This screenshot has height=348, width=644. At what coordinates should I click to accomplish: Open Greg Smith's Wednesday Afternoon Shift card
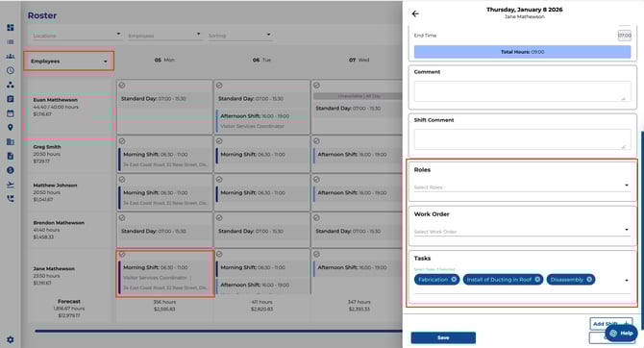click(359, 159)
